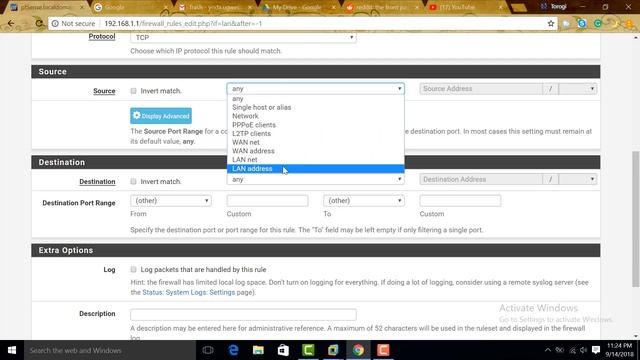Choose LAN net from the list

(316, 160)
